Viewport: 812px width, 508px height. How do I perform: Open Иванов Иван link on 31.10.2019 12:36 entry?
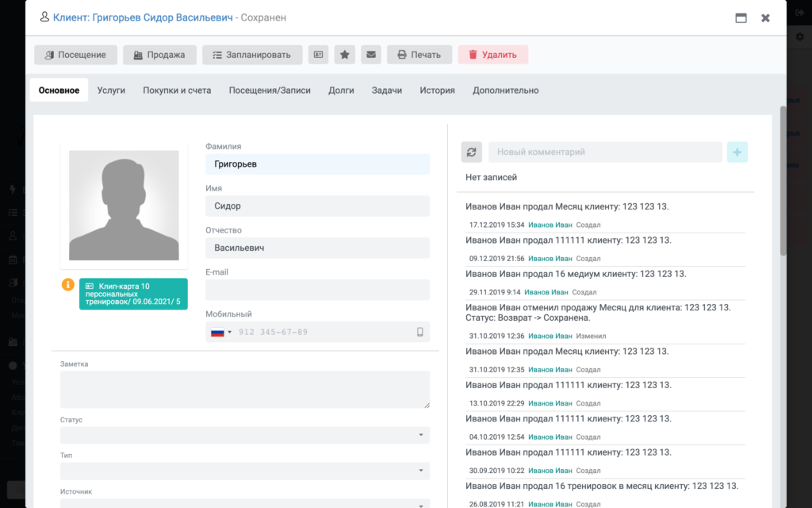coord(550,336)
